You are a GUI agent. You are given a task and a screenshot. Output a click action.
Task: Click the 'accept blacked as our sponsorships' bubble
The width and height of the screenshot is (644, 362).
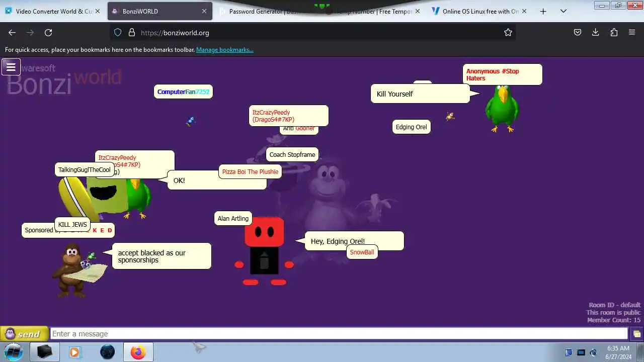tap(162, 256)
